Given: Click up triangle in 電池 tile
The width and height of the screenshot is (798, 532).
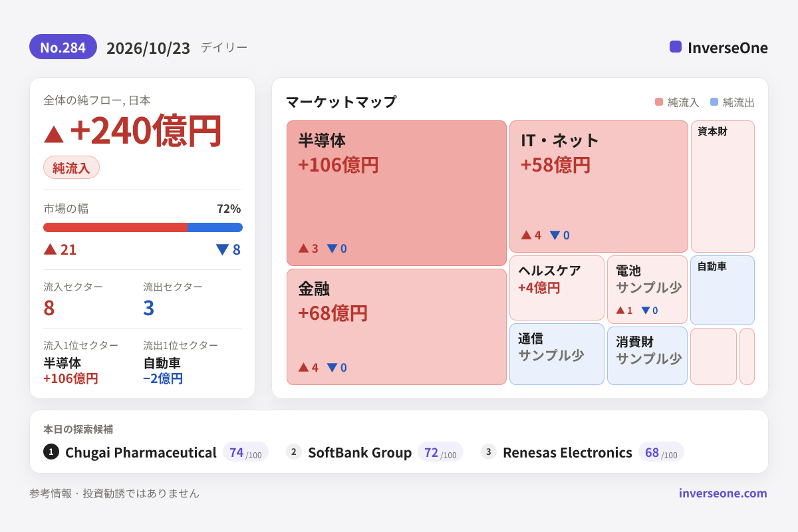Looking at the screenshot, I should tap(620, 310).
